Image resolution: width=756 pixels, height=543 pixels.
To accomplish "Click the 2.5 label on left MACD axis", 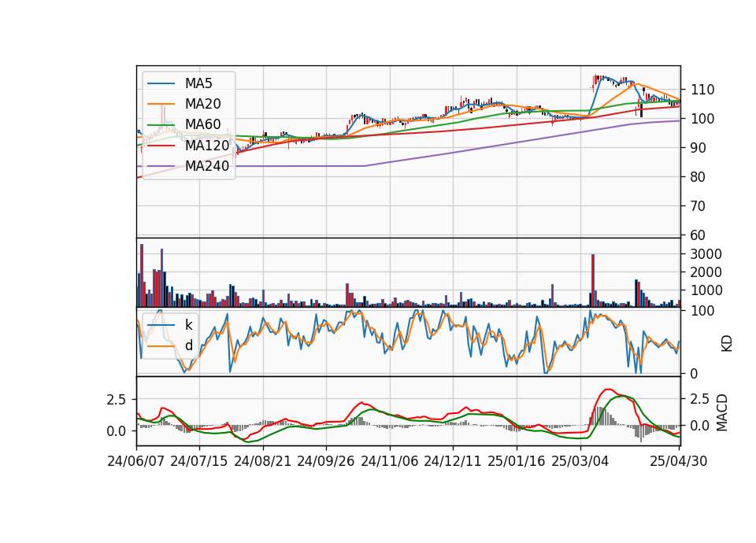I will pos(117,400).
